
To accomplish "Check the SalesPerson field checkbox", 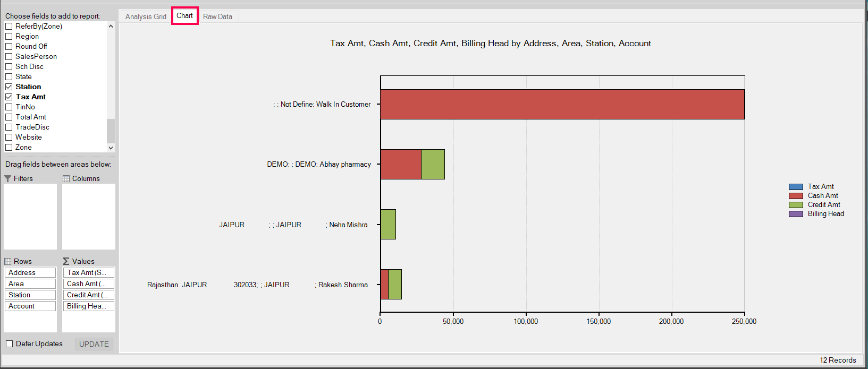I will point(9,57).
